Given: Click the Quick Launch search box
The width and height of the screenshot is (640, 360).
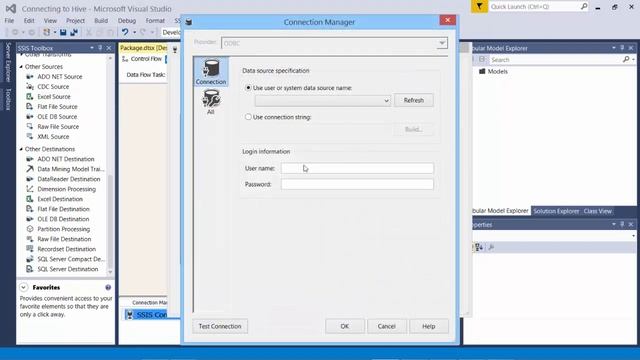Looking at the screenshot, I should click(x=538, y=7).
